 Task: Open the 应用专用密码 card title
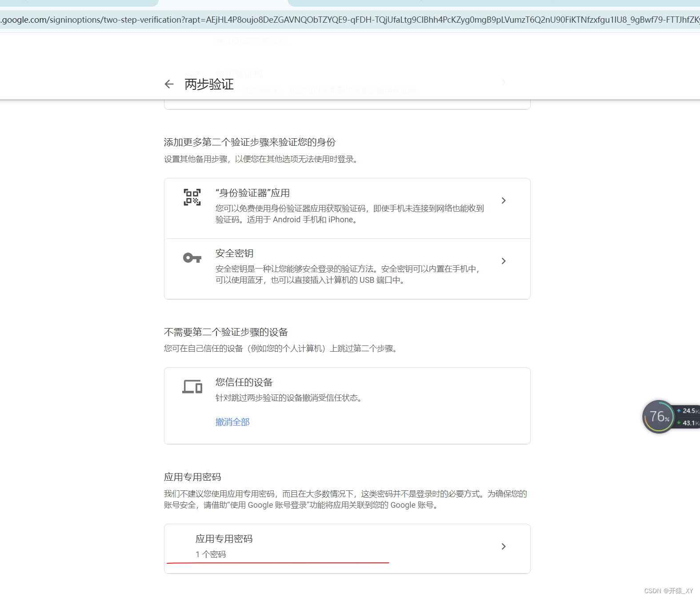click(224, 539)
